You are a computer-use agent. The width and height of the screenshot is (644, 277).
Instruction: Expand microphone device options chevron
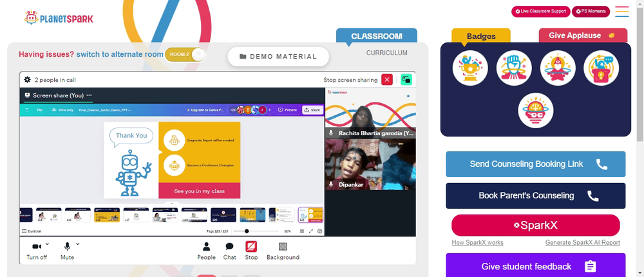point(78,244)
